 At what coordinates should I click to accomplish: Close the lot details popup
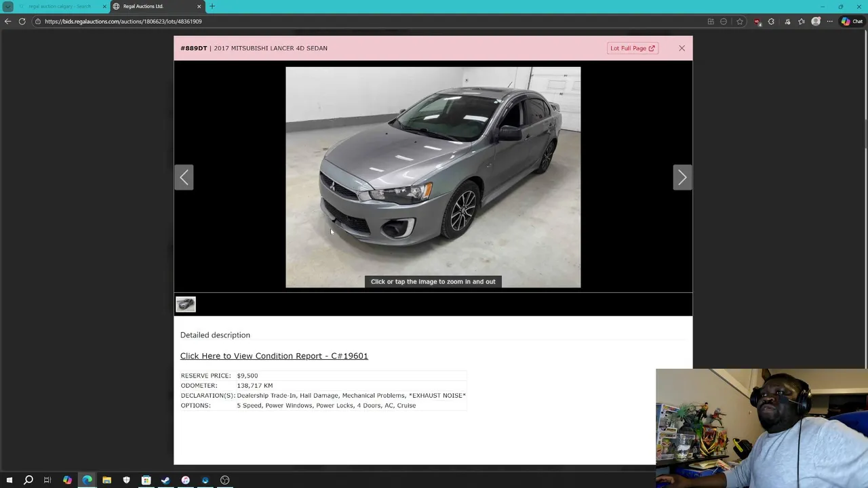(x=682, y=48)
